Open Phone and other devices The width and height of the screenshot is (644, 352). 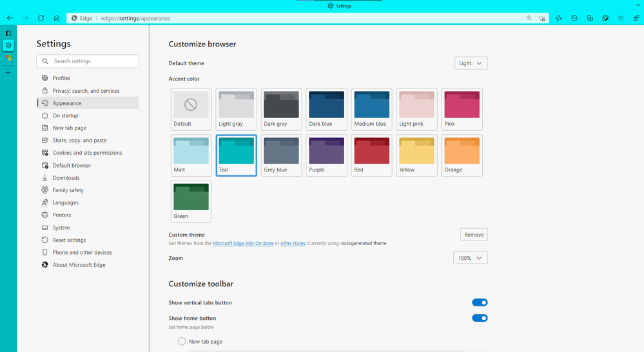pyautogui.click(x=88, y=252)
